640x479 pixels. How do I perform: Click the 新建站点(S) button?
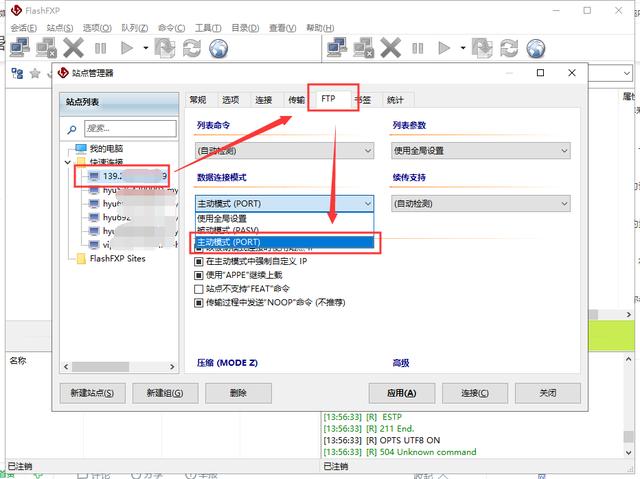tap(92, 393)
